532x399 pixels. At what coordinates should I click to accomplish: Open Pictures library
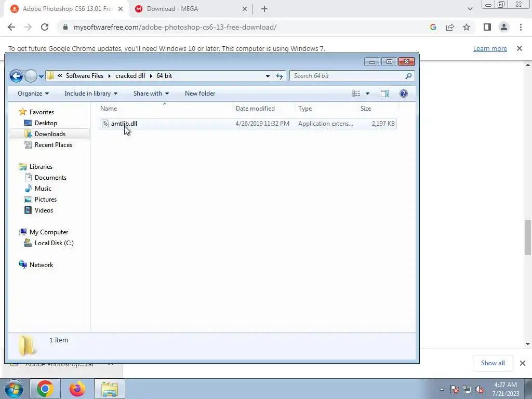[46, 199]
